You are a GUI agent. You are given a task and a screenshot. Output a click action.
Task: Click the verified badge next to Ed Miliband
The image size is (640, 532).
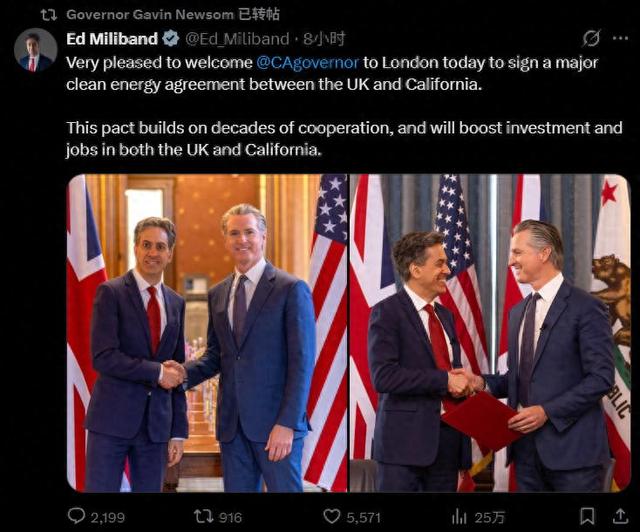[171, 39]
